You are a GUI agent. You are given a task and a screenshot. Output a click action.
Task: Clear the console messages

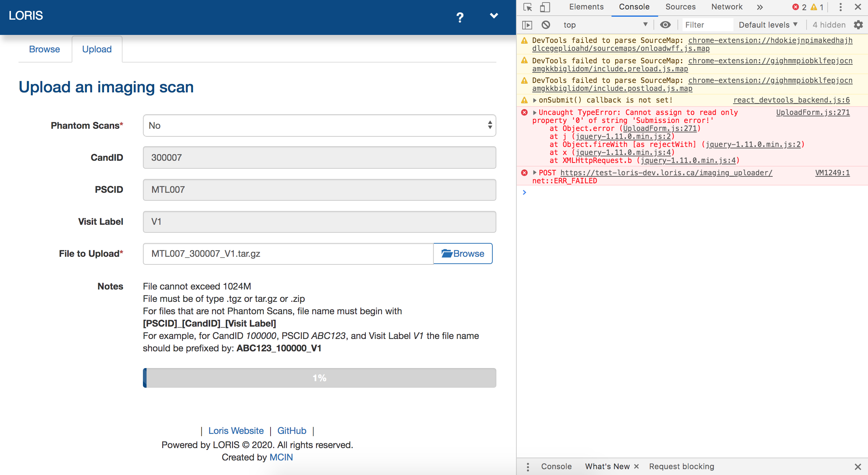tap(545, 24)
